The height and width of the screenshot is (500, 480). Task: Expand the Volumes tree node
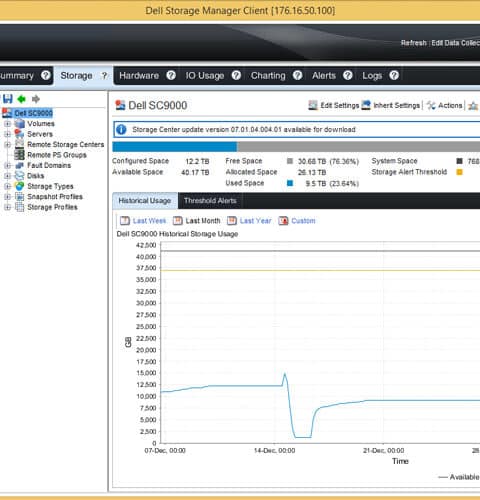tap(7, 124)
